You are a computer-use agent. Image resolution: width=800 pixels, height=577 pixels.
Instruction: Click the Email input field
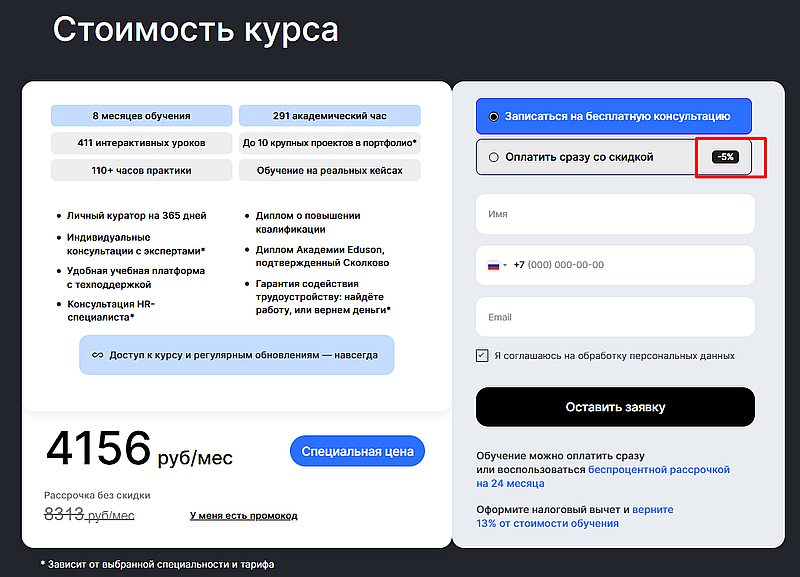[x=615, y=315]
